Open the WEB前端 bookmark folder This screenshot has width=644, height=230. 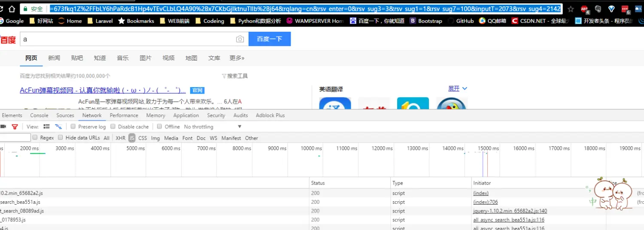click(174, 21)
